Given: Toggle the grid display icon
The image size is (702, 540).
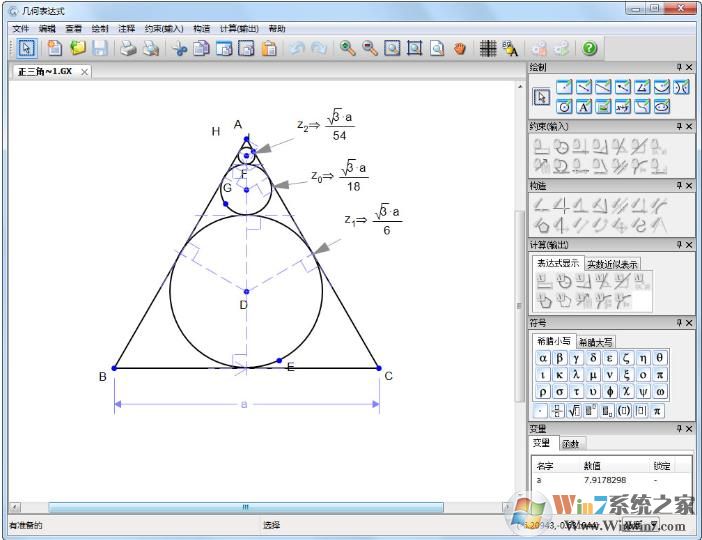Looking at the screenshot, I should point(488,48).
